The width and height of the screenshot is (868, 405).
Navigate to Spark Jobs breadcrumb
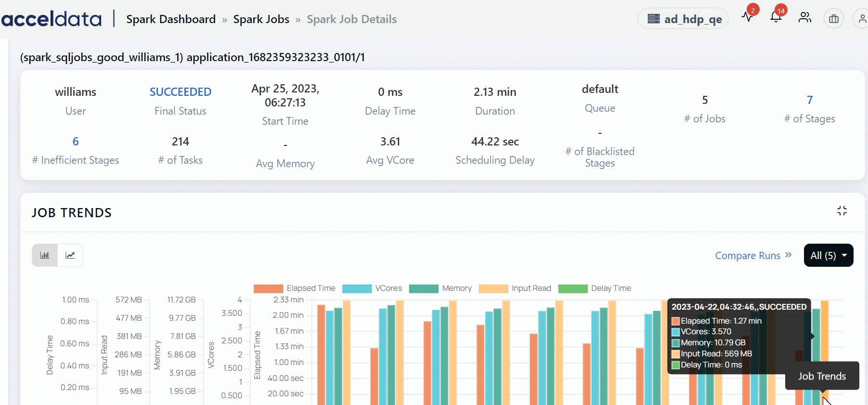pyautogui.click(x=261, y=19)
